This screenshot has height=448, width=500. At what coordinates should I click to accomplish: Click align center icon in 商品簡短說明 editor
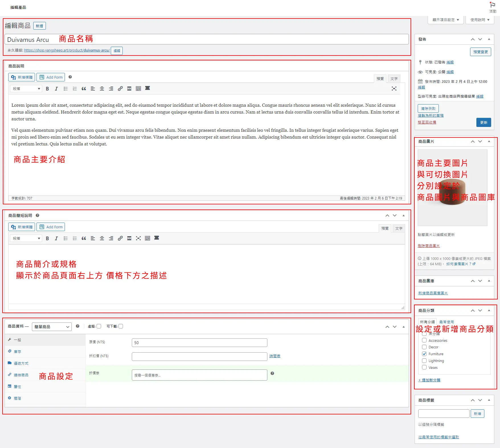102,238
